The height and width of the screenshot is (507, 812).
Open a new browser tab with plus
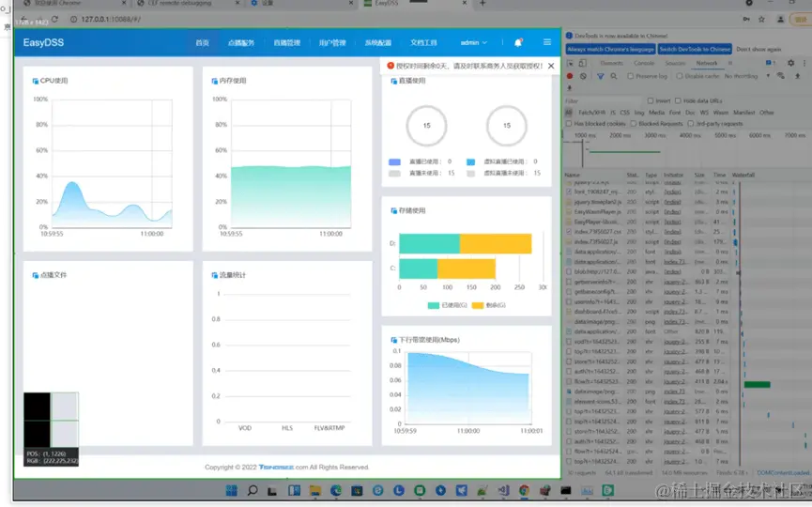coord(483,3)
